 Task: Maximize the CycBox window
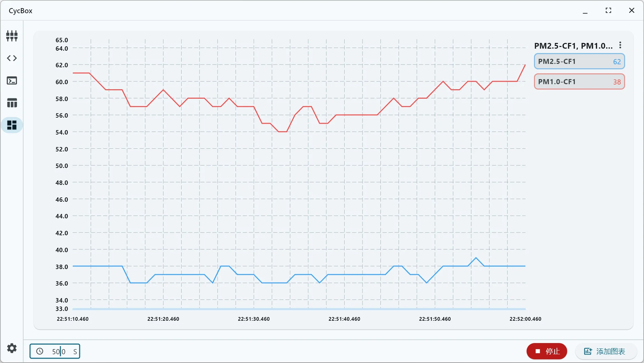tap(608, 10)
